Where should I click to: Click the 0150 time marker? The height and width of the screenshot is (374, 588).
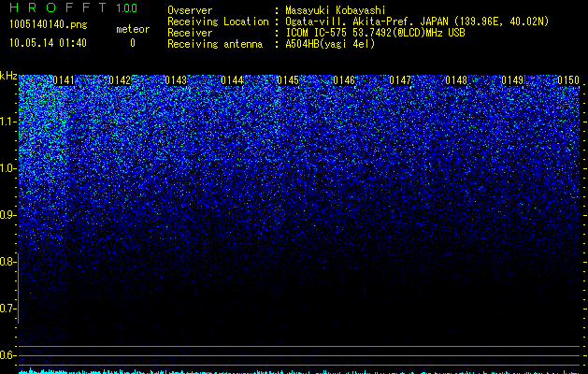point(568,80)
